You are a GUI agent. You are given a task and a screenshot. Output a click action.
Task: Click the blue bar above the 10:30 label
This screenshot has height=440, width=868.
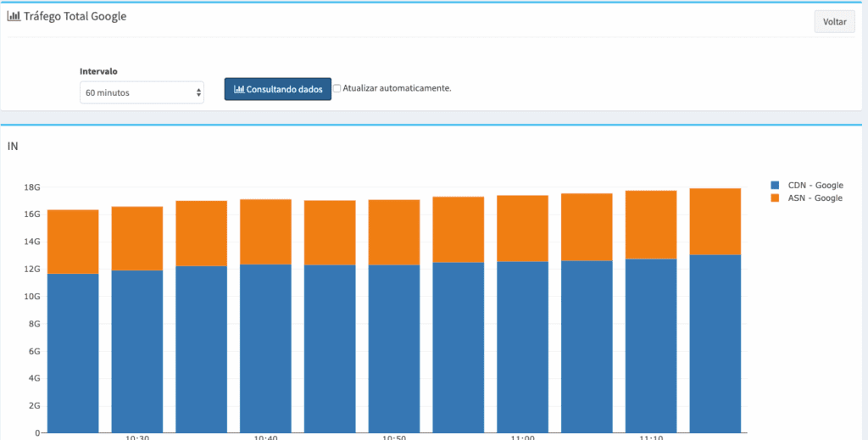[137, 352]
